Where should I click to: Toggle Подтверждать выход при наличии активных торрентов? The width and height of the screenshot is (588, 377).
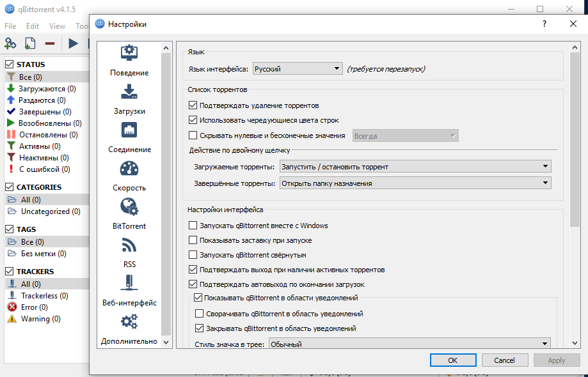193,269
